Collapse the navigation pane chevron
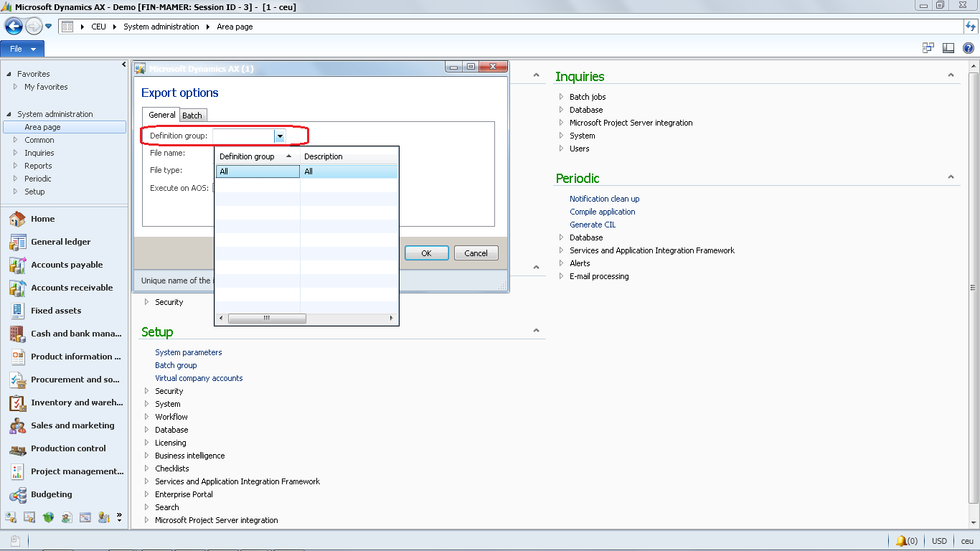 (123, 65)
